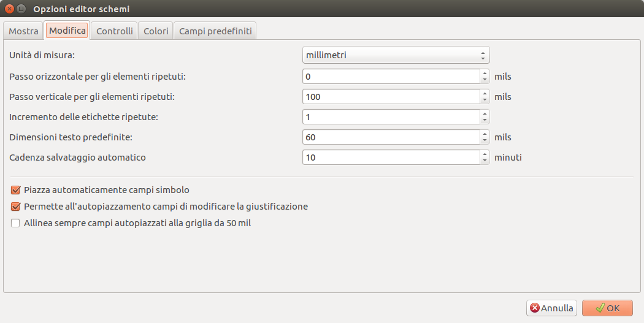Open the Controlli tab
644x323 pixels.
[x=115, y=31]
